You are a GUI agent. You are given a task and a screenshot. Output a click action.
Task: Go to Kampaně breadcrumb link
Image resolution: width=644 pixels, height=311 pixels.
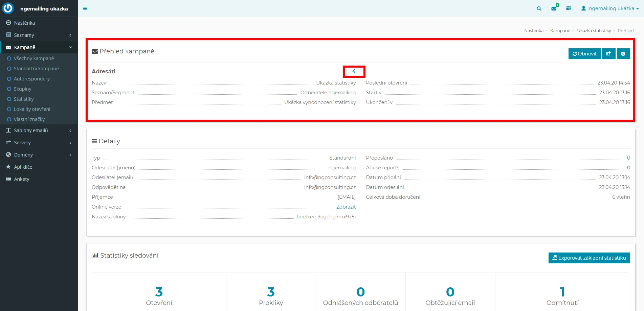coord(560,31)
